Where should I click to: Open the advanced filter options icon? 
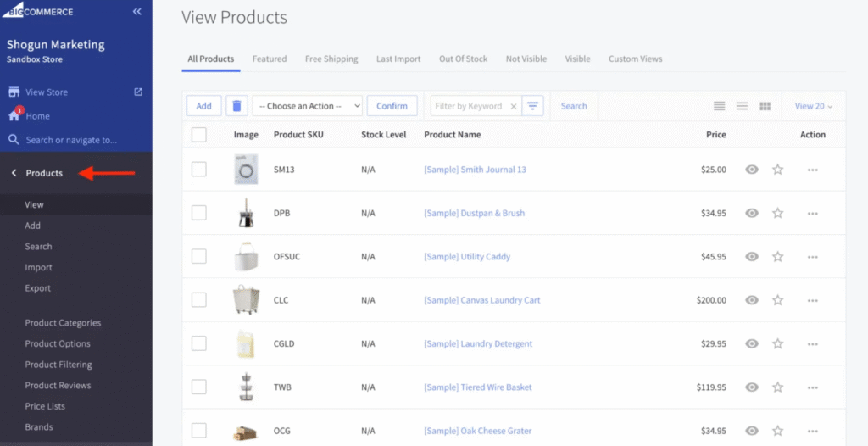[x=532, y=106]
